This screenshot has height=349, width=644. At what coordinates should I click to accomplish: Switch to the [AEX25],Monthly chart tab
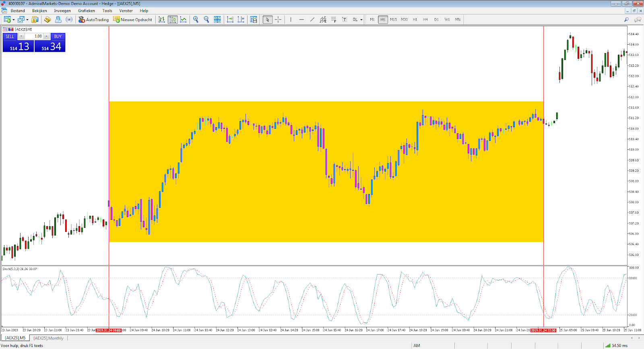[x=48, y=338]
